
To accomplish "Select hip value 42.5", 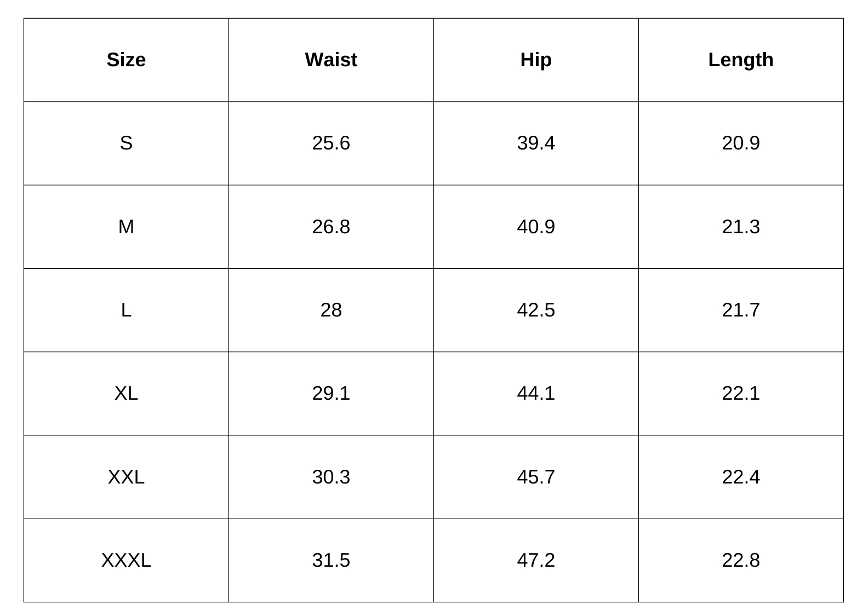I will pyautogui.click(x=536, y=310).
